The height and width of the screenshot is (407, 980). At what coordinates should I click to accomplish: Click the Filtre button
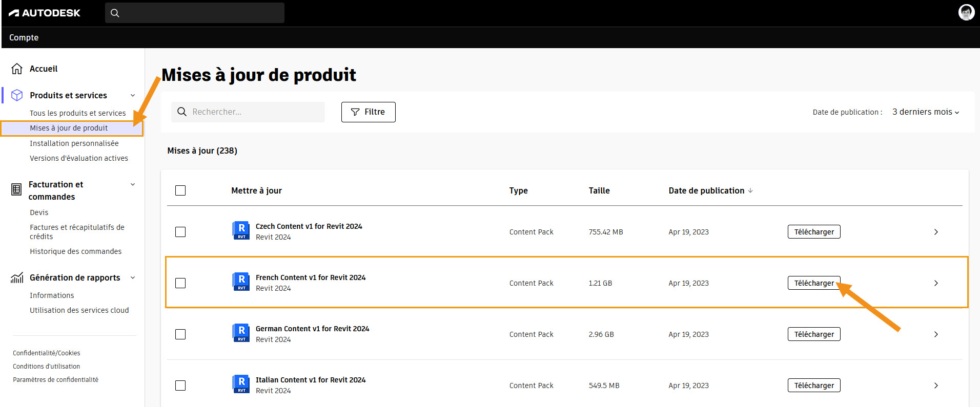[x=368, y=112]
